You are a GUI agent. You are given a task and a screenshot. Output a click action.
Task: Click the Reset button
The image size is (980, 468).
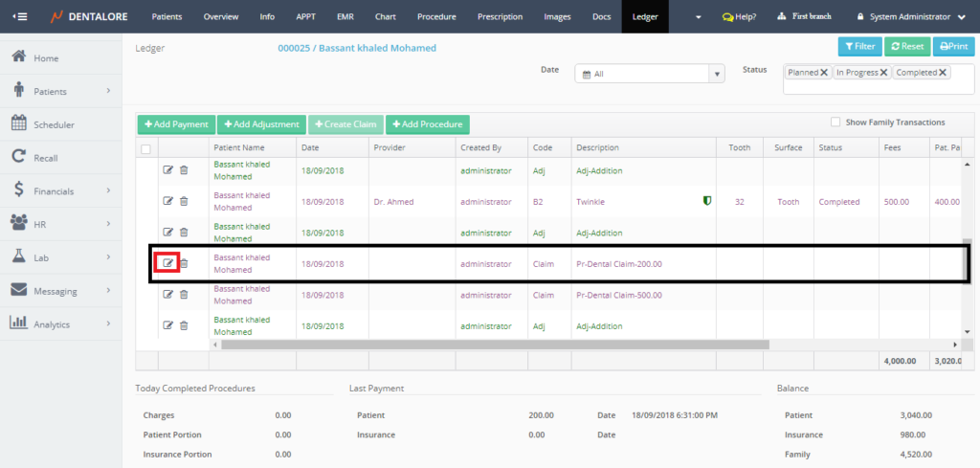906,46
